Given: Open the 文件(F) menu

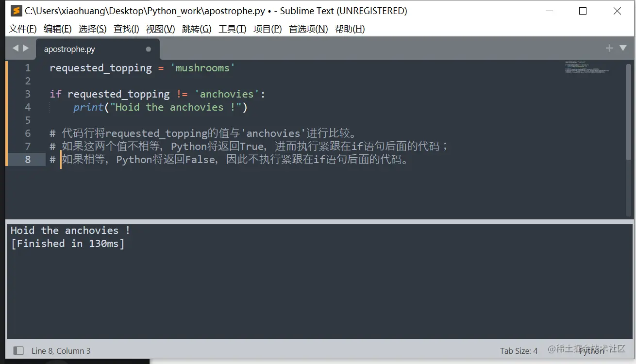Looking at the screenshot, I should [x=23, y=29].
